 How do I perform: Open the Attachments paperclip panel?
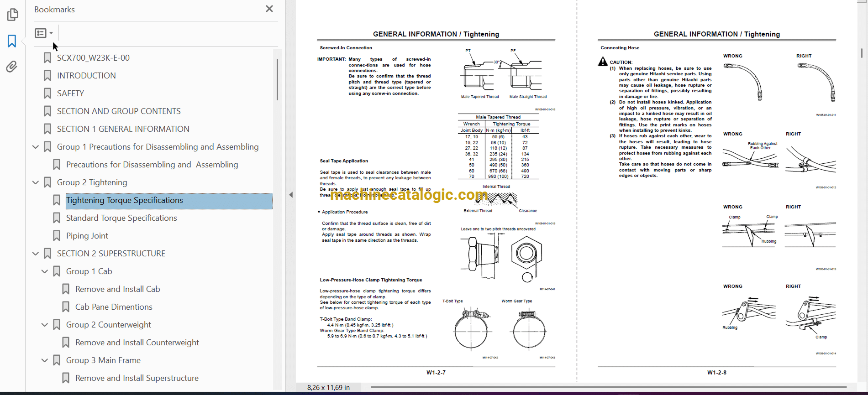[x=12, y=67]
